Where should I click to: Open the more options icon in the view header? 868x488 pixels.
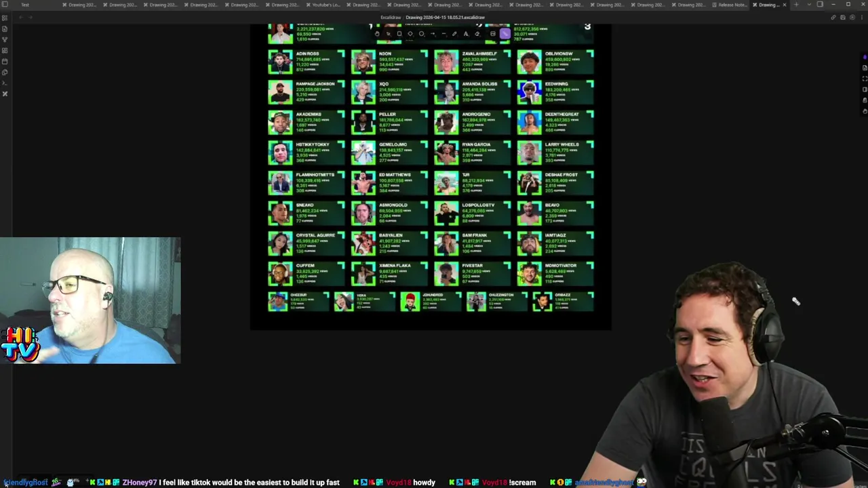(x=862, y=18)
